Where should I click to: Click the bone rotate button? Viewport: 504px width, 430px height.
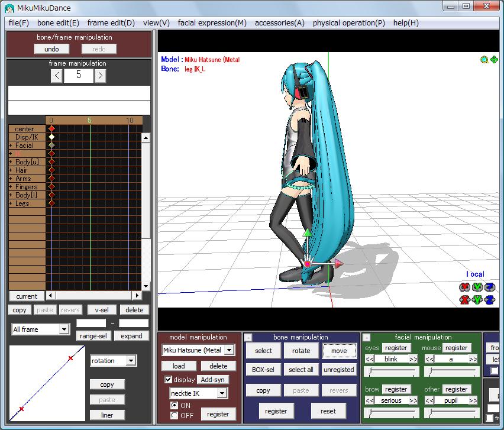pos(301,351)
